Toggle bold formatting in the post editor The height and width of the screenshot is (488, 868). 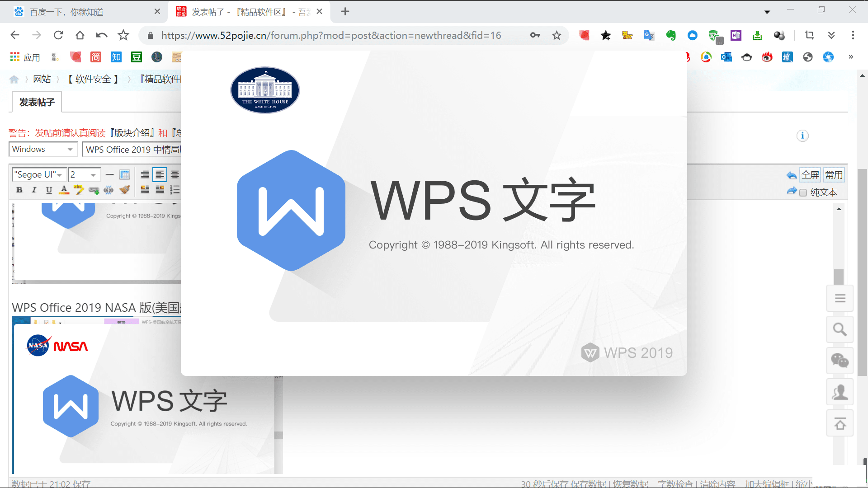[x=19, y=190]
